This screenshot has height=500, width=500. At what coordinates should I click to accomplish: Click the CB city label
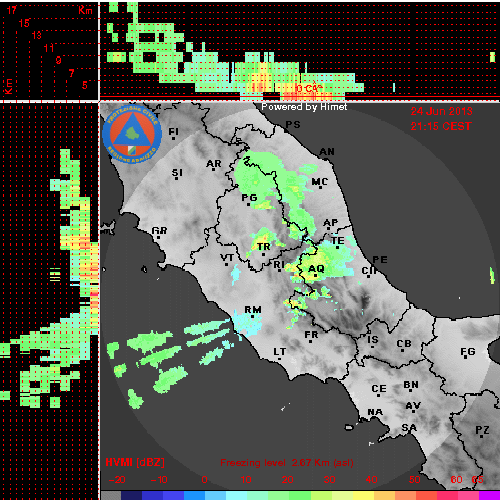coord(404,344)
